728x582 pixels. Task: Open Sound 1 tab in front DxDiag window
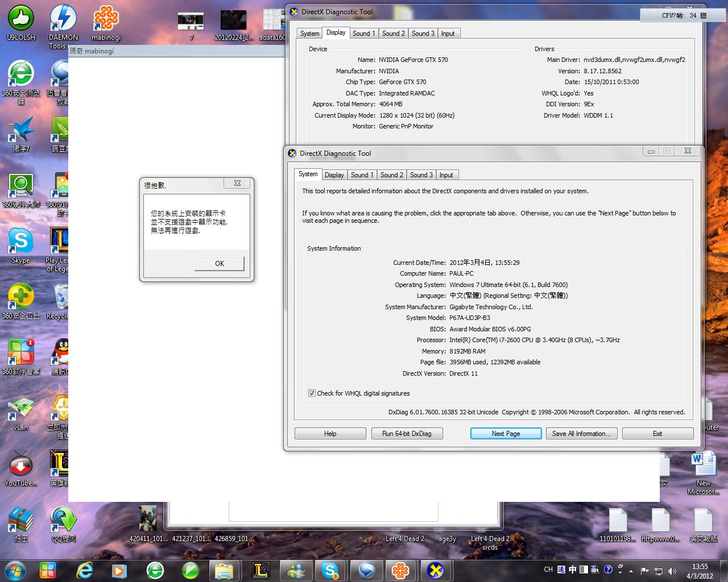362,175
